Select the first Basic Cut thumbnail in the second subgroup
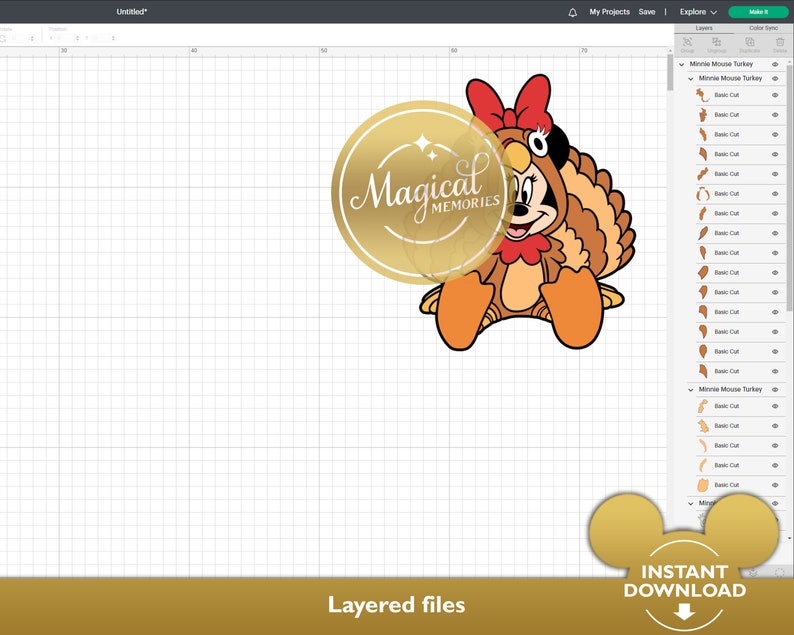The width and height of the screenshot is (794, 635). pyautogui.click(x=702, y=406)
